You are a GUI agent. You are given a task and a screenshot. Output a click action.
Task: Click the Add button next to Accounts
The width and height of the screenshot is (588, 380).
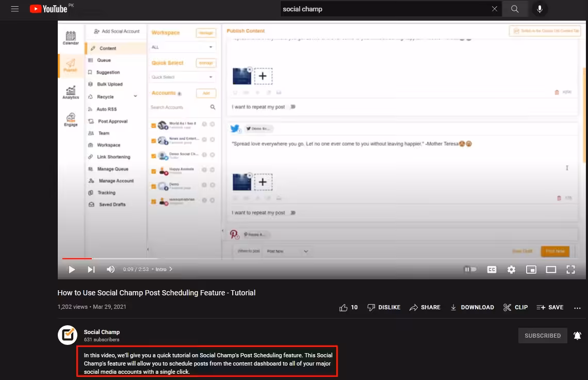click(x=206, y=93)
